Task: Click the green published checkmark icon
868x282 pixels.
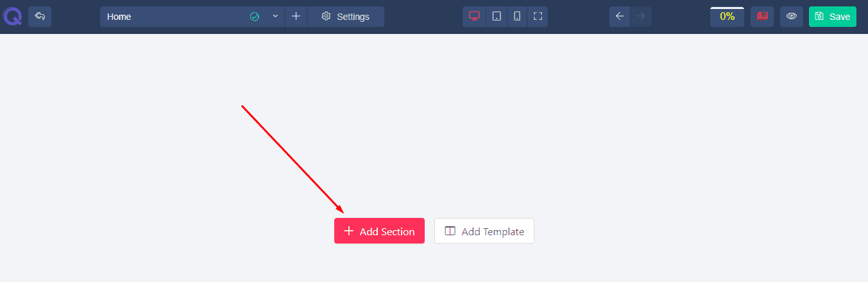Action: [x=255, y=17]
